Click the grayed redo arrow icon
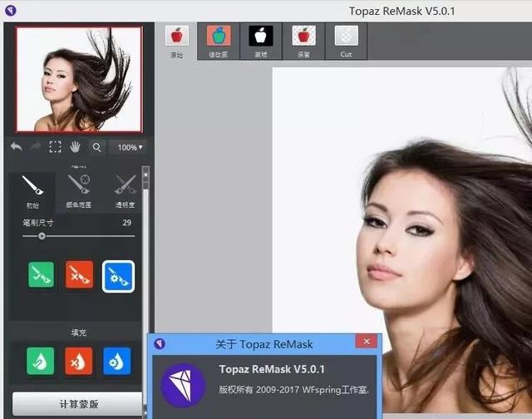Viewport: 532px width, 419px height. click(x=35, y=147)
